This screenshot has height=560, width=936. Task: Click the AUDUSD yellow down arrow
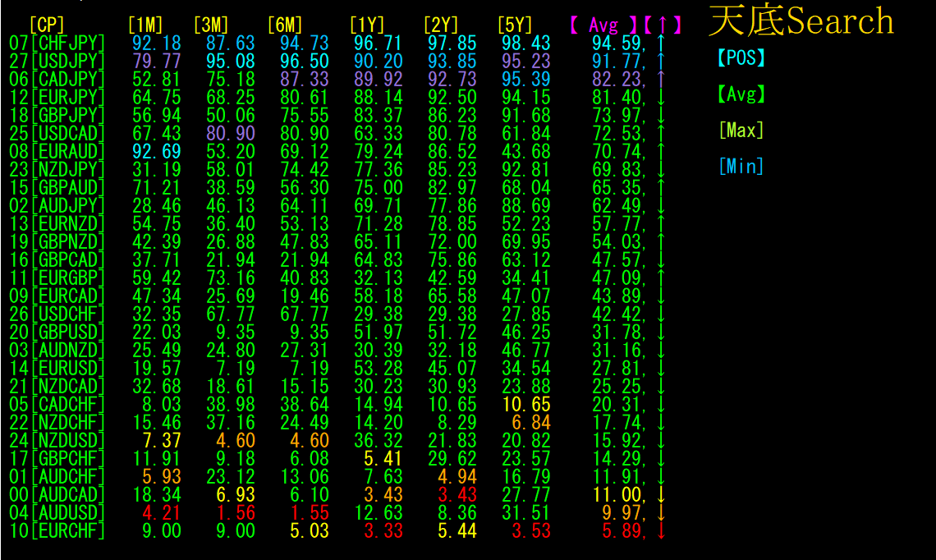tap(661, 513)
